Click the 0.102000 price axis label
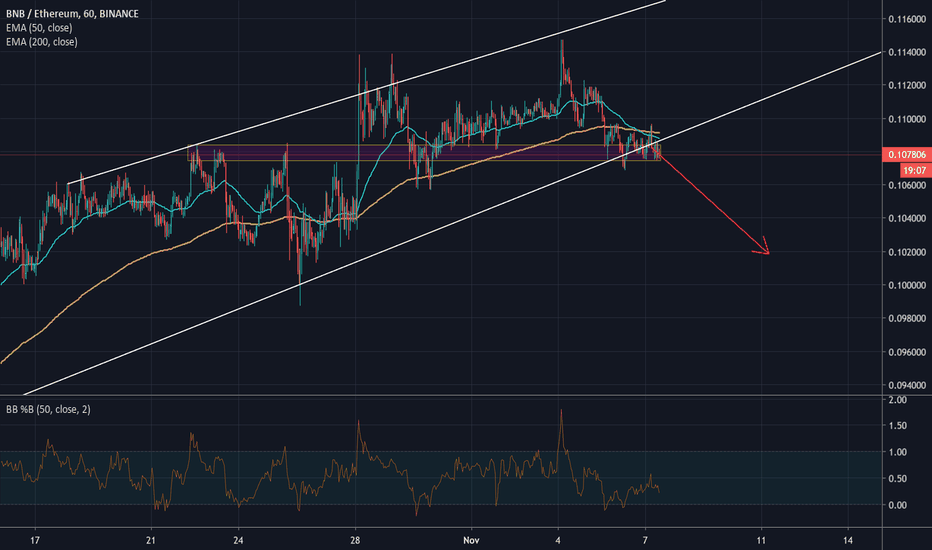 coord(907,252)
